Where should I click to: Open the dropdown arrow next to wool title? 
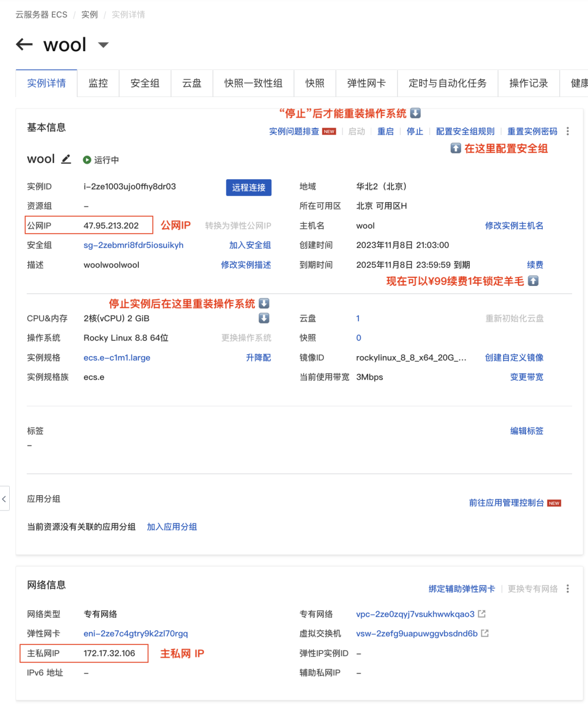tap(103, 46)
